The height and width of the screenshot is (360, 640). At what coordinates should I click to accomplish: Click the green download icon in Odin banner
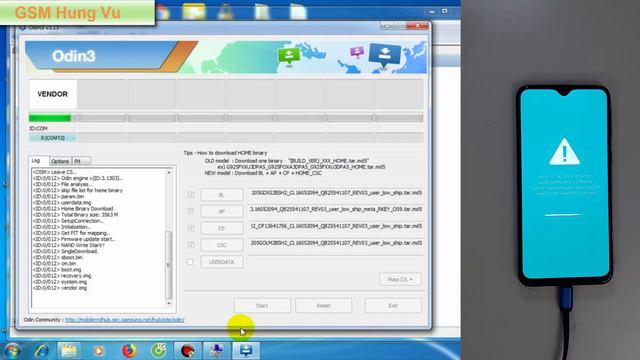289,56
